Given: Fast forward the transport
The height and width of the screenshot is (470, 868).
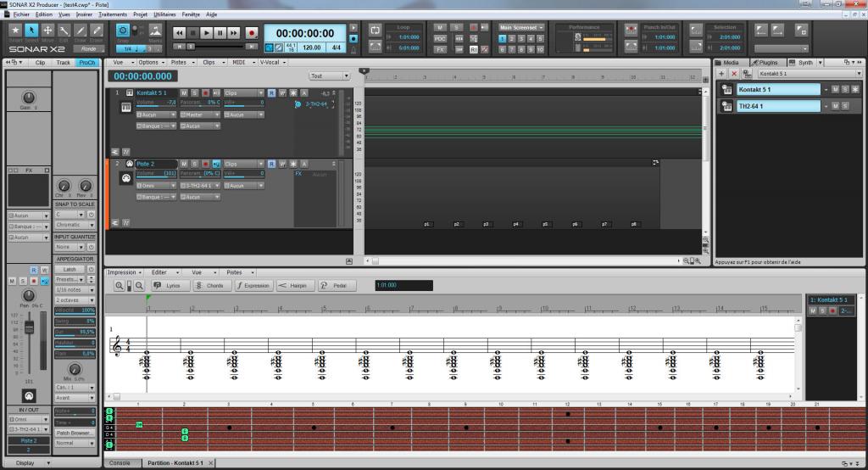Looking at the screenshot, I should click(234, 33).
